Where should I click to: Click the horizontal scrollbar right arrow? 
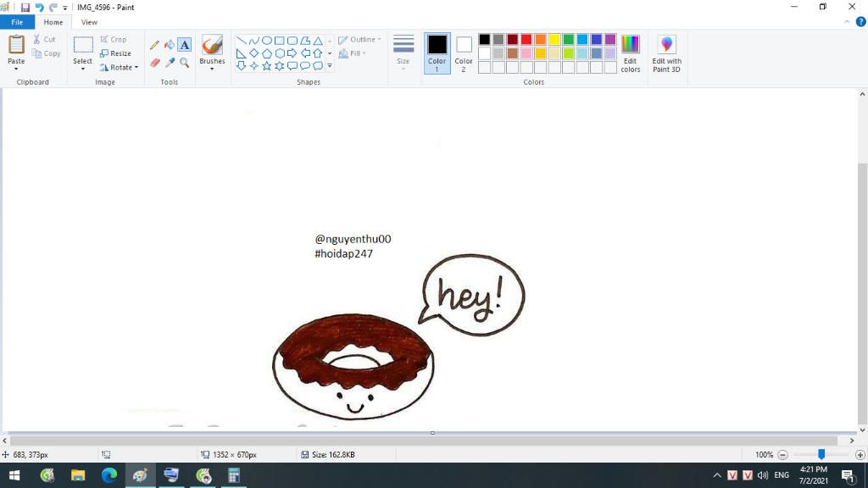[x=851, y=441]
